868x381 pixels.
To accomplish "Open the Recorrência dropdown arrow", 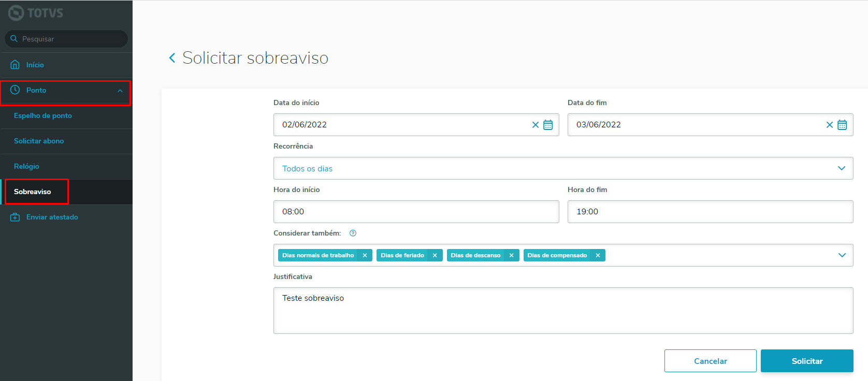I will (x=842, y=168).
